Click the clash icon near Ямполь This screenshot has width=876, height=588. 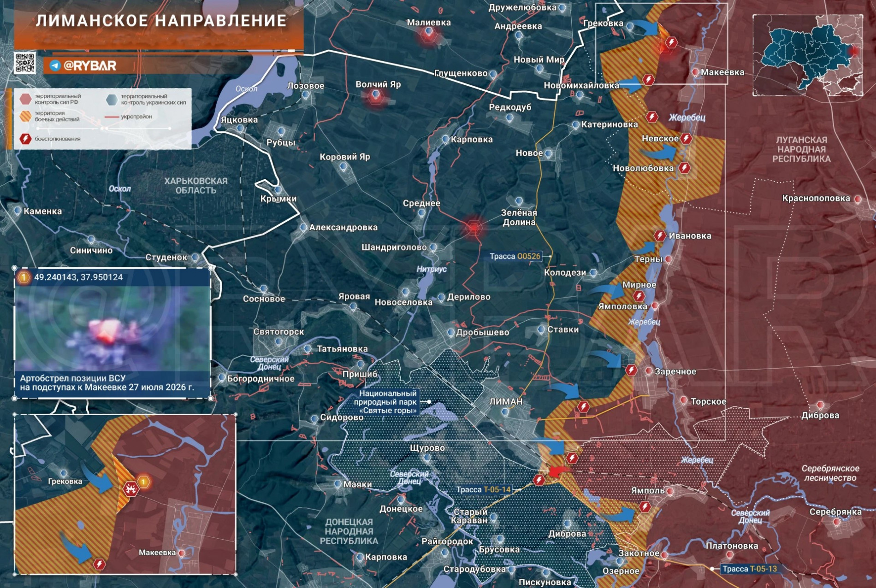(645, 507)
